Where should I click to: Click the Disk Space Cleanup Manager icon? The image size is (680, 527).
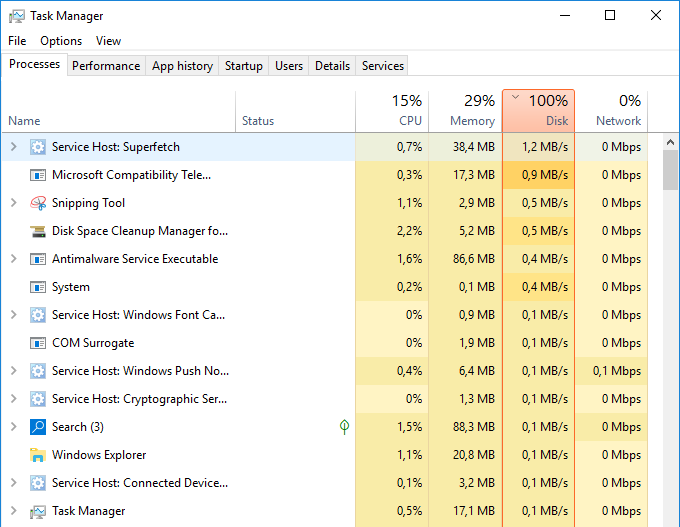click(38, 231)
